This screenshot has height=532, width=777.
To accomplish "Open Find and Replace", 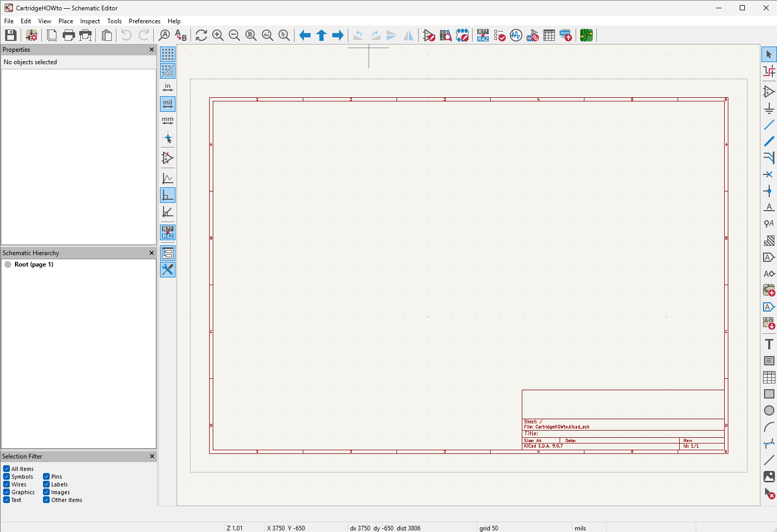I will point(181,35).
